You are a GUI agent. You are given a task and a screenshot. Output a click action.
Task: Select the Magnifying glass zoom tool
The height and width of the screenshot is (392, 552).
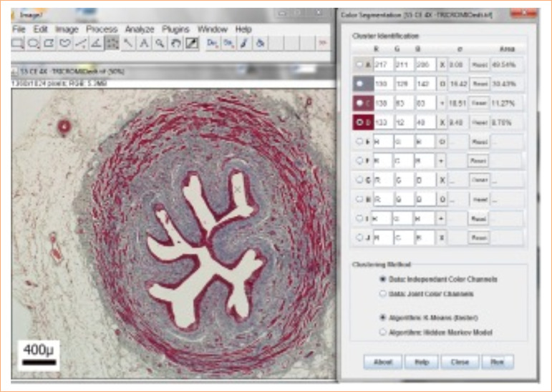tap(160, 44)
